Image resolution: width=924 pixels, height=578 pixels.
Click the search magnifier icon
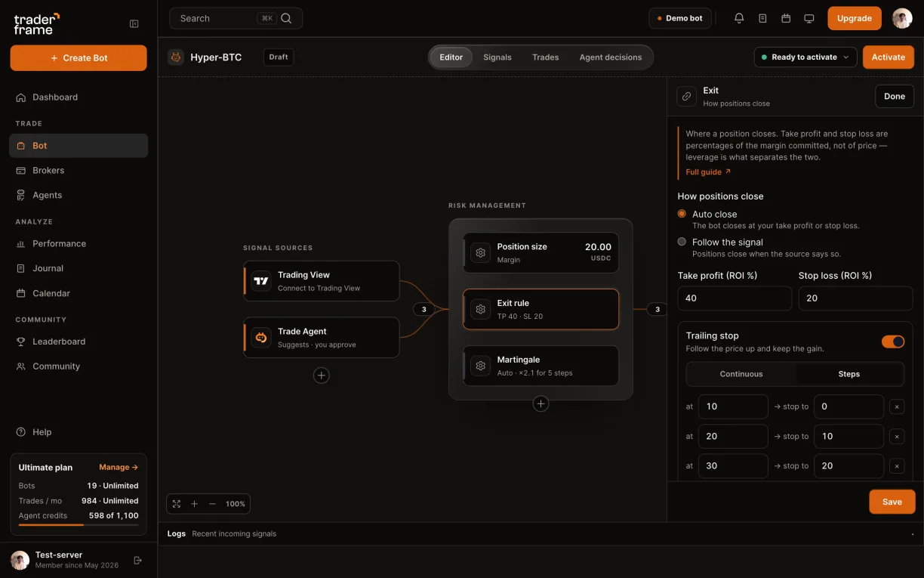[286, 18]
